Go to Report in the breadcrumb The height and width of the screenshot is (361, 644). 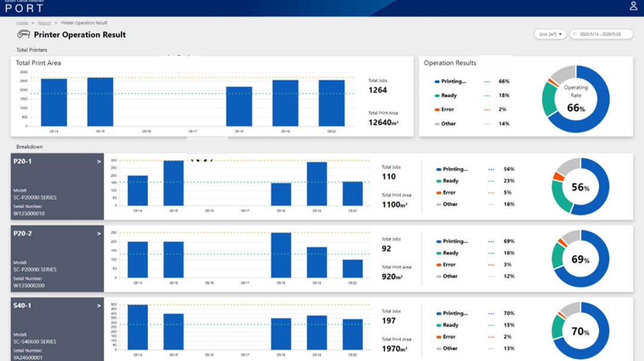click(45, 23)
